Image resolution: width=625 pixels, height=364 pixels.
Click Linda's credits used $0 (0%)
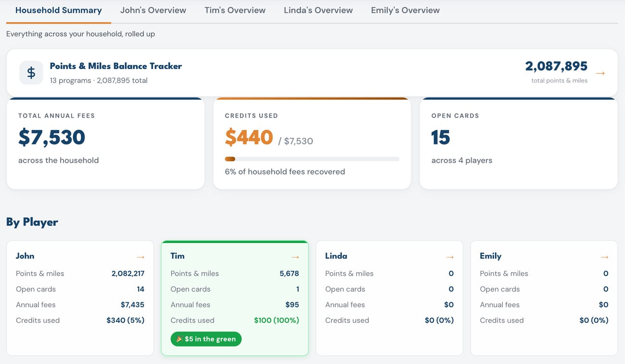pos(439,320)
